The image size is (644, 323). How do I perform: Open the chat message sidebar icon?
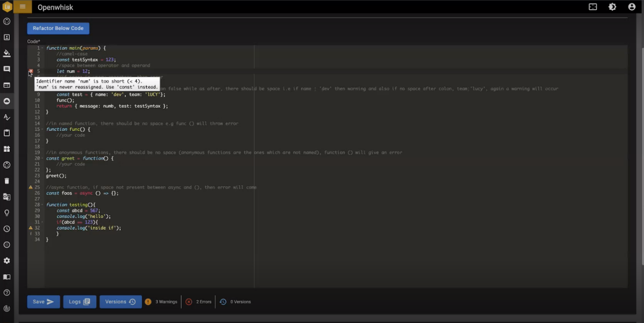pos(7,69)
